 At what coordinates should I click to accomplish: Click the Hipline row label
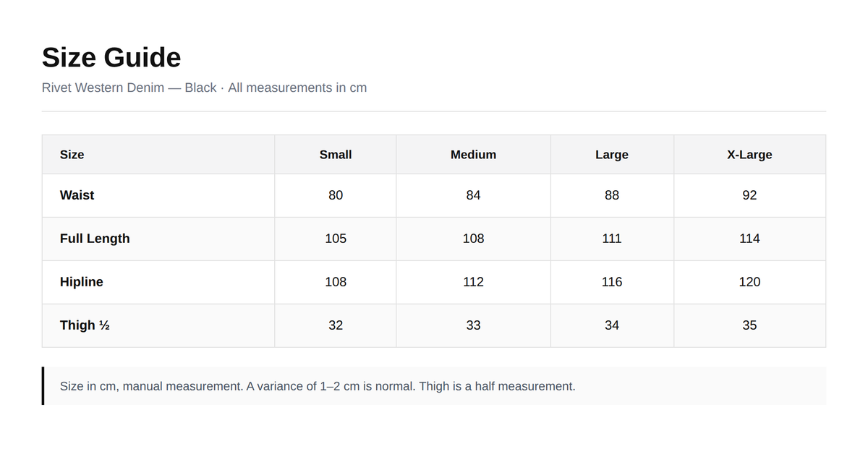[82, 282]
